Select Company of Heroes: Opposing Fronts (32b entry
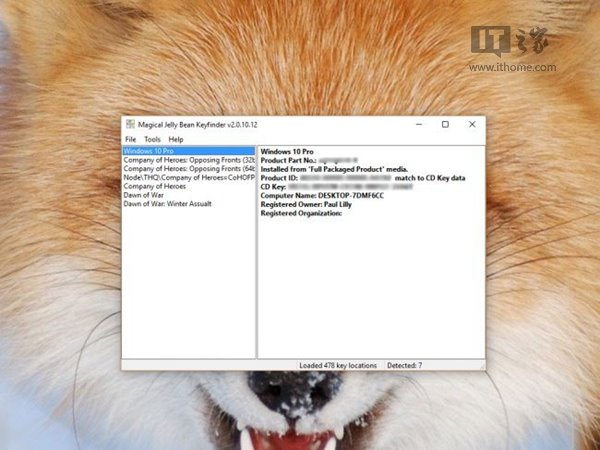 [189, 160]
